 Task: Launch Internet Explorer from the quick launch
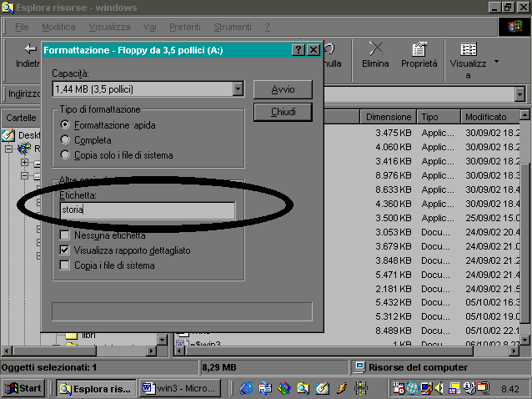click(246, 388)
